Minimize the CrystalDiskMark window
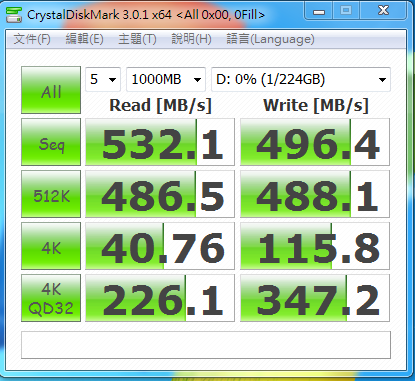The image size is (415, 381). pos(319,11)
